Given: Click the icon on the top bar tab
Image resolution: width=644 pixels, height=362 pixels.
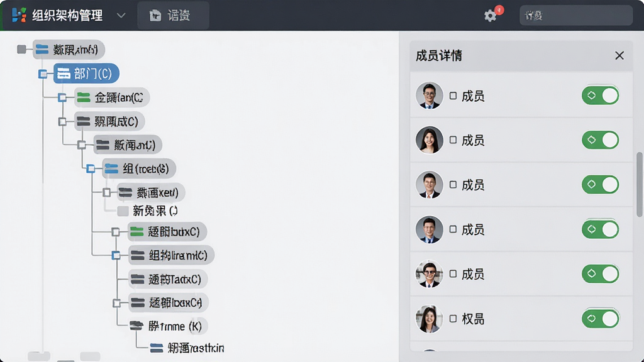Looking at the screenshot, I should 155,16.
